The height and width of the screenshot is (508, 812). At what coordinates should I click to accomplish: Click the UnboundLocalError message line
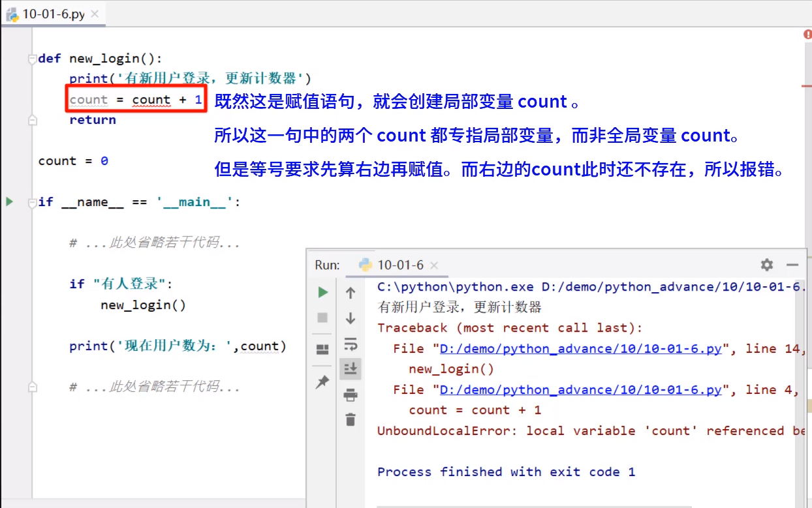(x=591, y=431)
